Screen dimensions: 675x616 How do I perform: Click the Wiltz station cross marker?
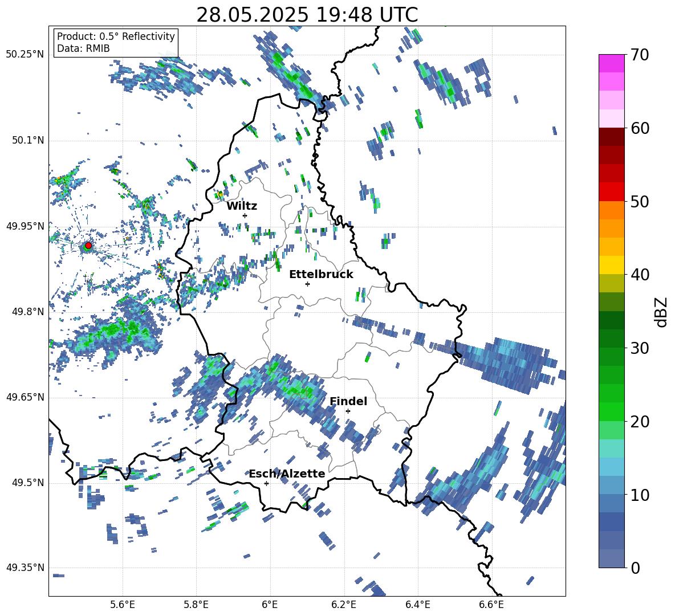[x=245, y=215]
